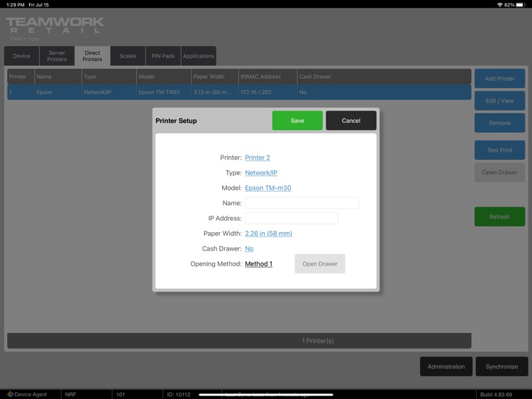
Task: Click the Model column header
Action: coord(164,77)
